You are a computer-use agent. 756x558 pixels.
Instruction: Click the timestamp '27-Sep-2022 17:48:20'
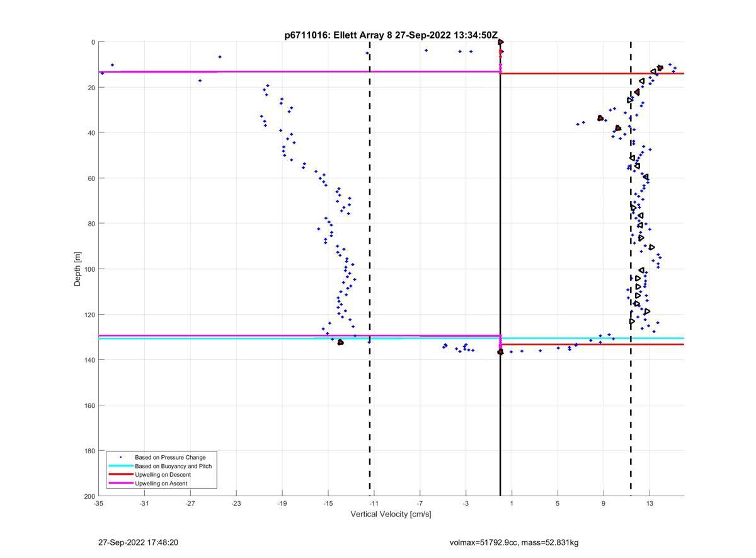coord(138,542)
